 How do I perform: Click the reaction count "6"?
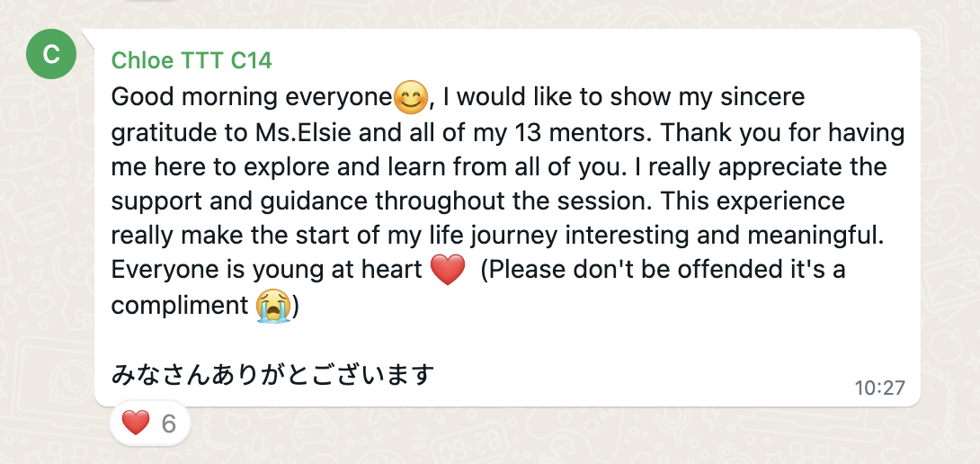(169, 423)
